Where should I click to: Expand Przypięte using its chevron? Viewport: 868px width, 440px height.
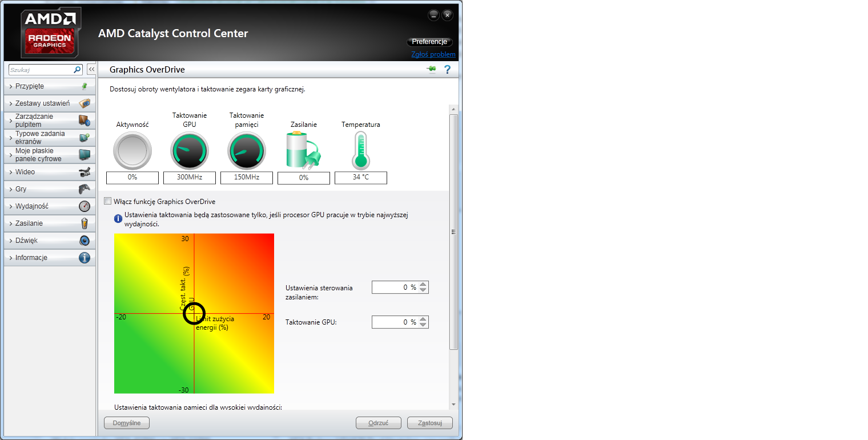point(11,86)
